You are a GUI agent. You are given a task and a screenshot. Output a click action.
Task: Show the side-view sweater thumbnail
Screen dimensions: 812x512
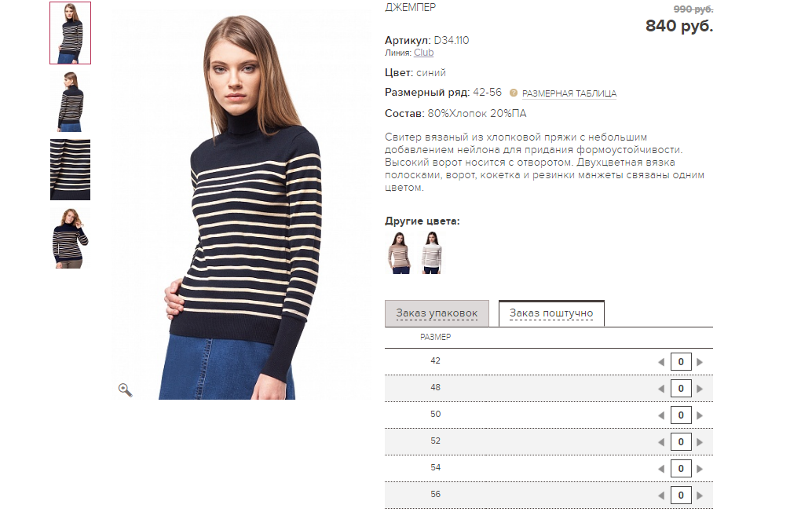click(70, 101)
